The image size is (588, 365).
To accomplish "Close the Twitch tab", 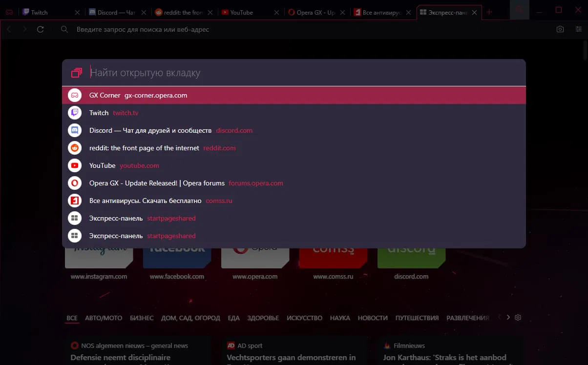I will (77, 13).
